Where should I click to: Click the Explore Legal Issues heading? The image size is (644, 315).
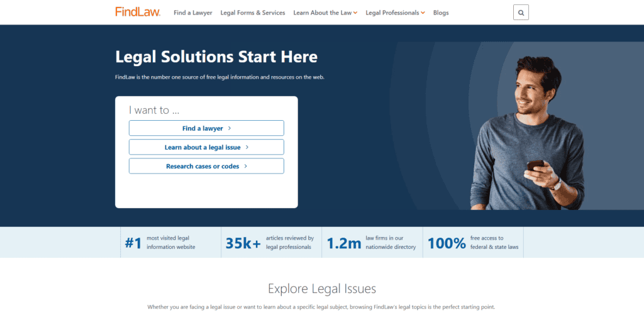pos(322,289)
